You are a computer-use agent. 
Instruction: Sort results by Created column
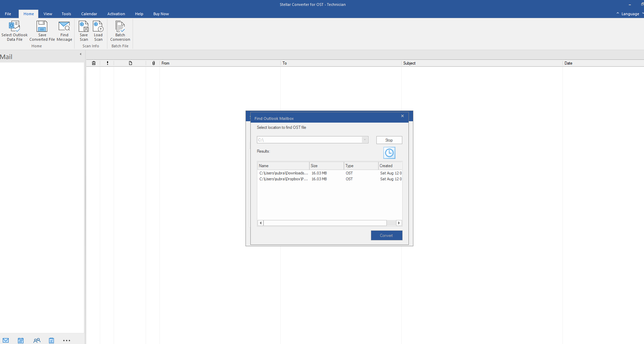click(x=390, y=166)
